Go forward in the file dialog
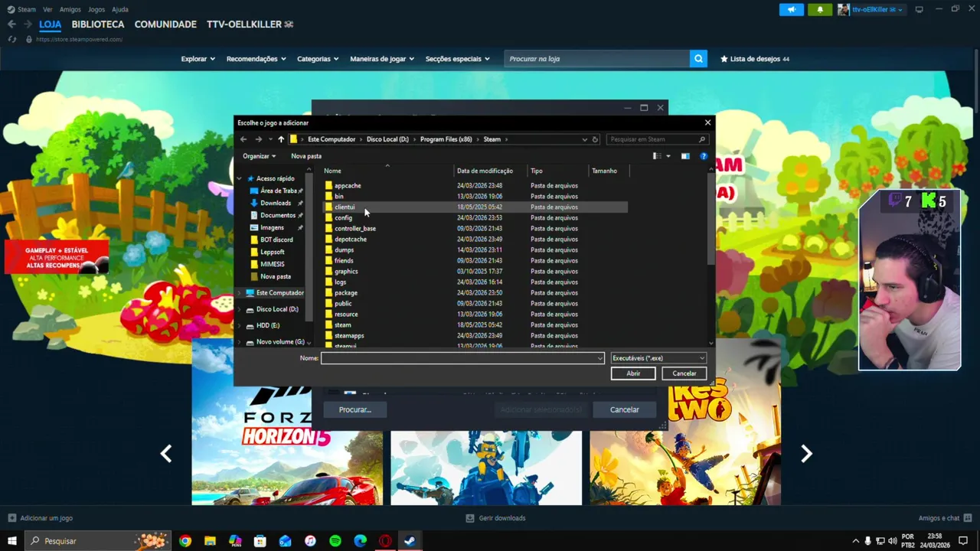This screenshot has height=551, width=980. point(258,139)
